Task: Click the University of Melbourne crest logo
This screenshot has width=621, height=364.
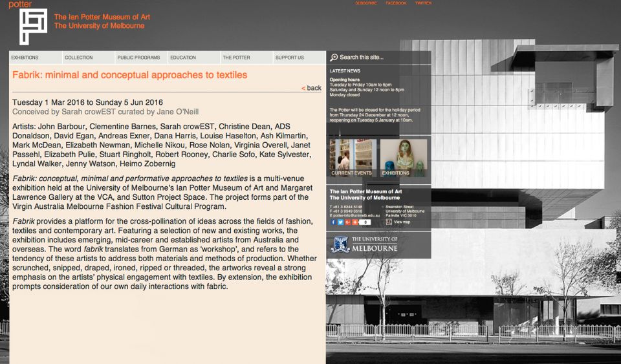Action: (341, 244)
